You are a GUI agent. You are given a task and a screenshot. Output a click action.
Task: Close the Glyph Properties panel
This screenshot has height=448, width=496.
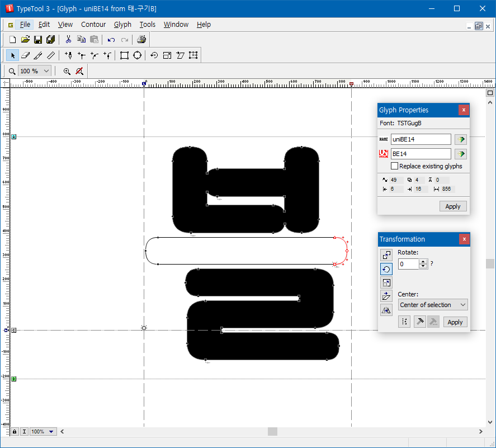[464, 110]
